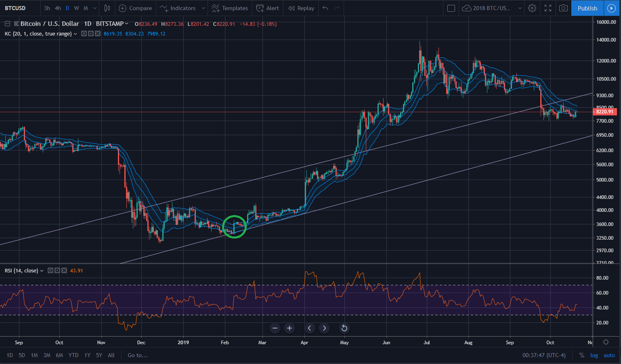Toggle percent scale mode
The image size is (621, 364).
pos(582,355)
